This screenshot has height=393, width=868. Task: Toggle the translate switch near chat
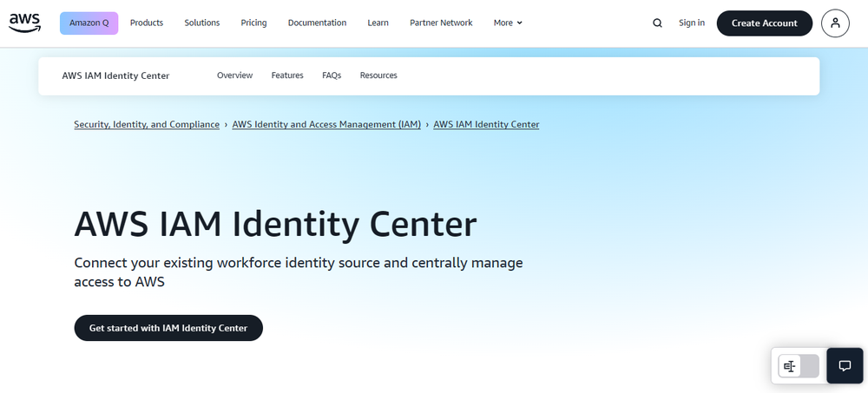[x=799, y=366]
